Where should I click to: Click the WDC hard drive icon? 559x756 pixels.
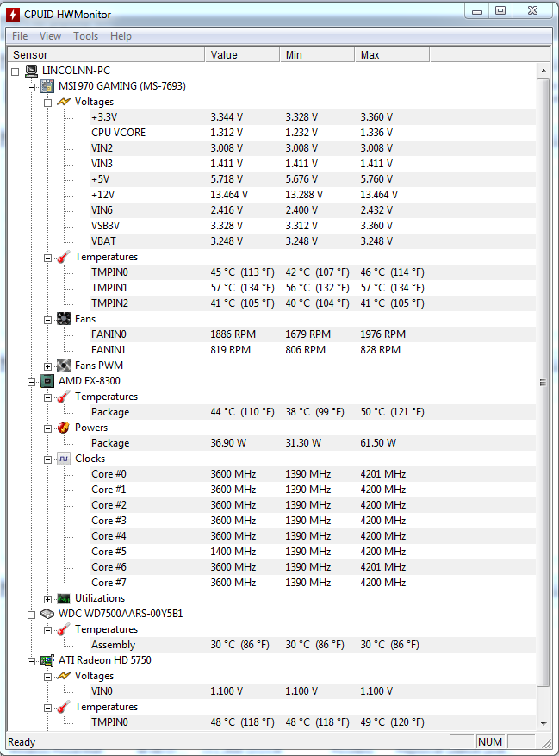click(x=47, y=615)
